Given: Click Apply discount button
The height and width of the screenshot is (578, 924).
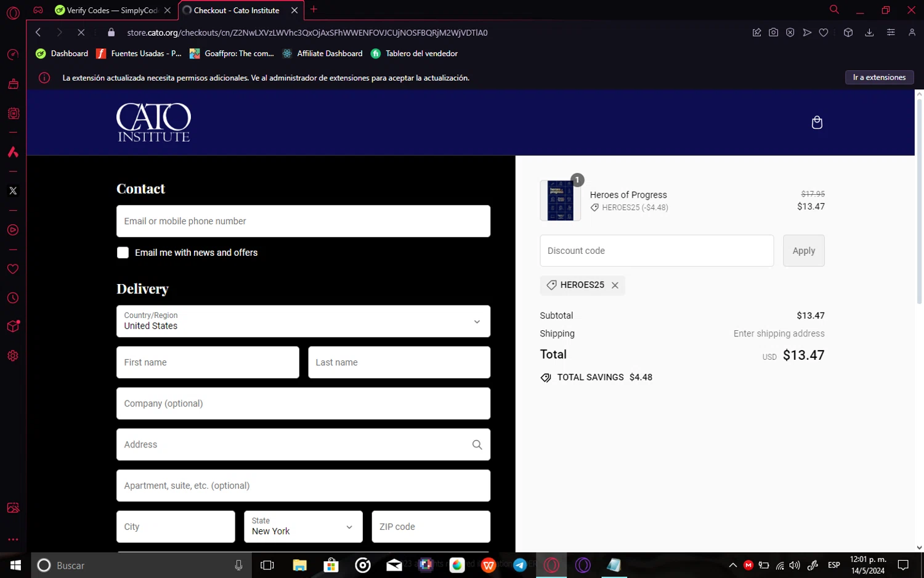Looking at the screenshot, I should [x=803, y=251].
